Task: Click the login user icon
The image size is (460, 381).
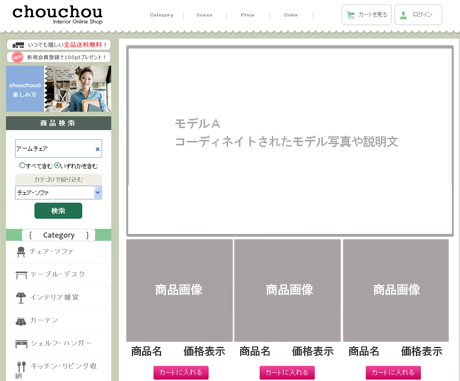Action: click(403, 15)
